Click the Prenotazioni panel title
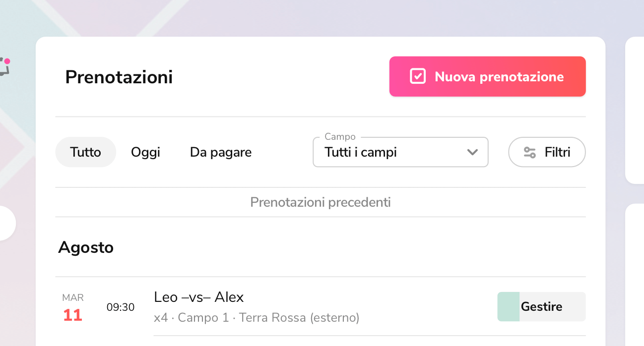The height and width of the screenshot is (346, 644). pos(119,77)
